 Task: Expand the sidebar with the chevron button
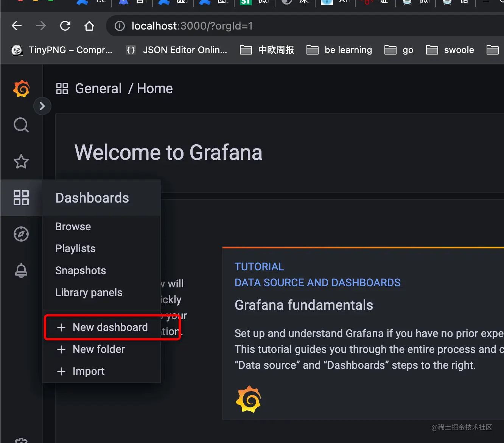(x=42, y=106)
